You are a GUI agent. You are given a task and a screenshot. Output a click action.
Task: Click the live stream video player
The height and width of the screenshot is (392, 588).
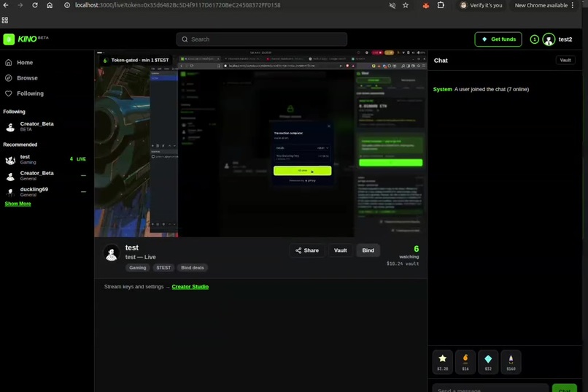click(260, 144)
